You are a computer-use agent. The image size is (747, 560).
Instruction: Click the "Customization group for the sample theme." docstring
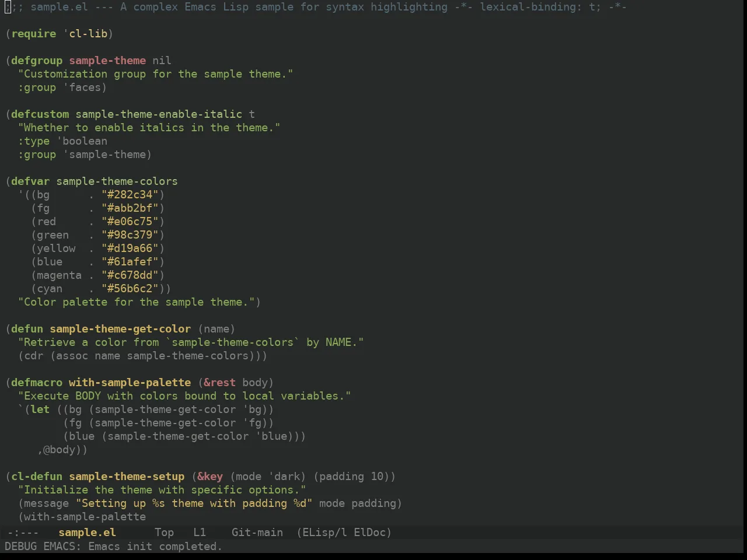tap(156, 73)
